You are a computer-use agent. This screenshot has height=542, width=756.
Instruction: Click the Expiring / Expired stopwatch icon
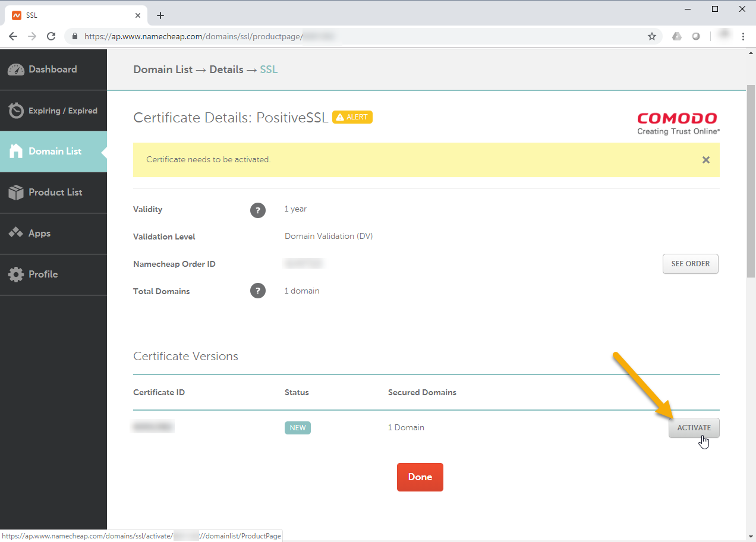(x=16, y=111)
